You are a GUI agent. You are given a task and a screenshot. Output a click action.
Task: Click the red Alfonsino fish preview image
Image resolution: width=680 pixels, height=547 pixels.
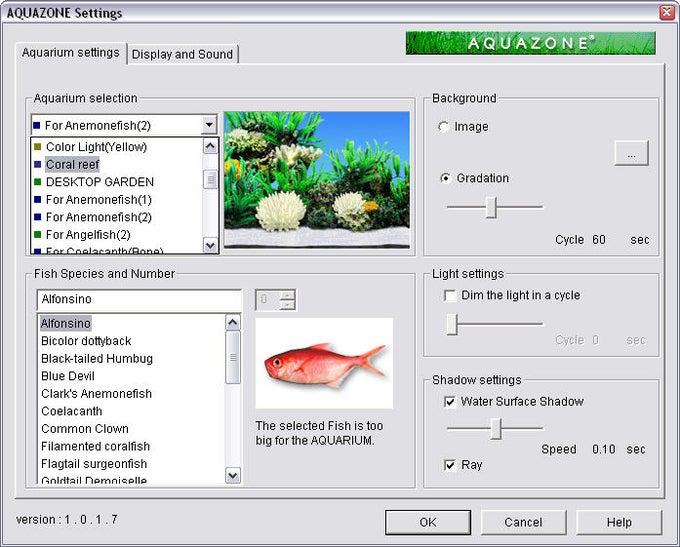pyautogui.click(x=324, y=364)
